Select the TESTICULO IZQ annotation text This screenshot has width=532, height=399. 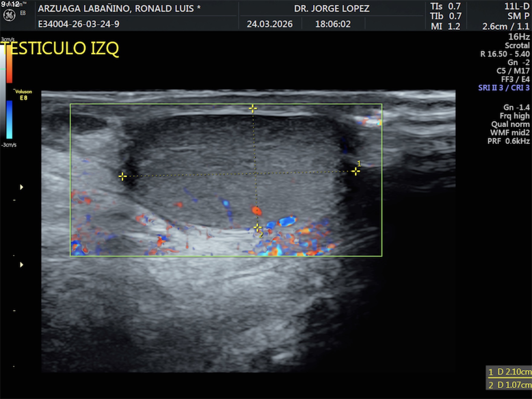(60, 48)
